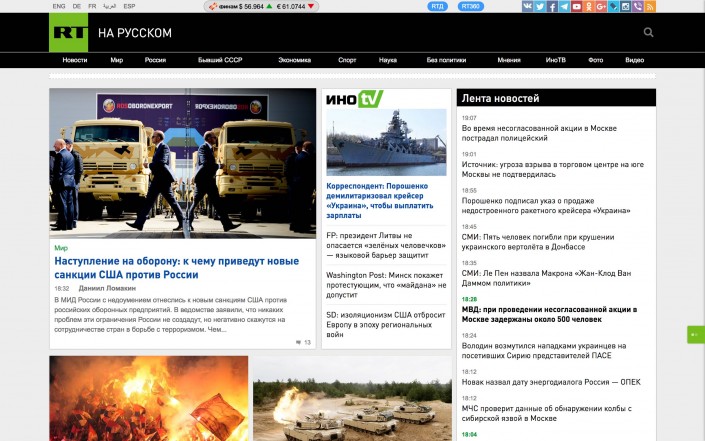
Task: Click the YouTube icon in top bar
Action: coord(577,6)
